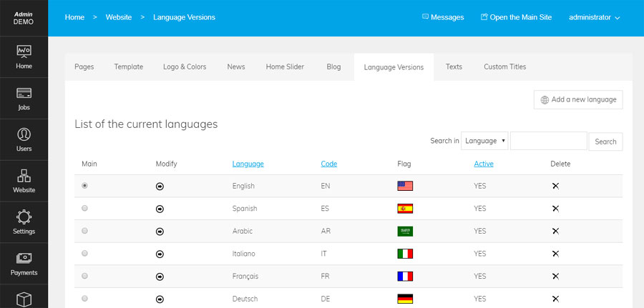
Task: Click Add a new language button
Action: [578, 99]
